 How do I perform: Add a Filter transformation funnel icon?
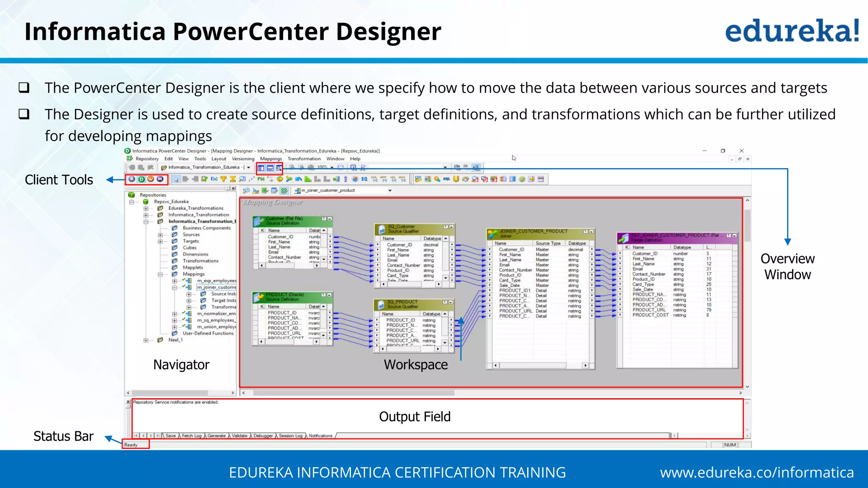pos(223,179)
